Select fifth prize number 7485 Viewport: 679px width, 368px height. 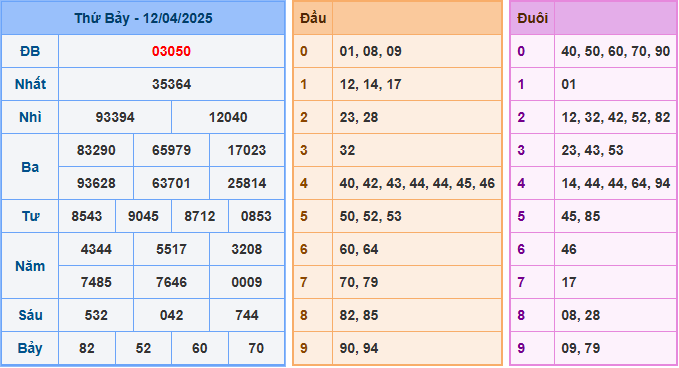(96, 282)
